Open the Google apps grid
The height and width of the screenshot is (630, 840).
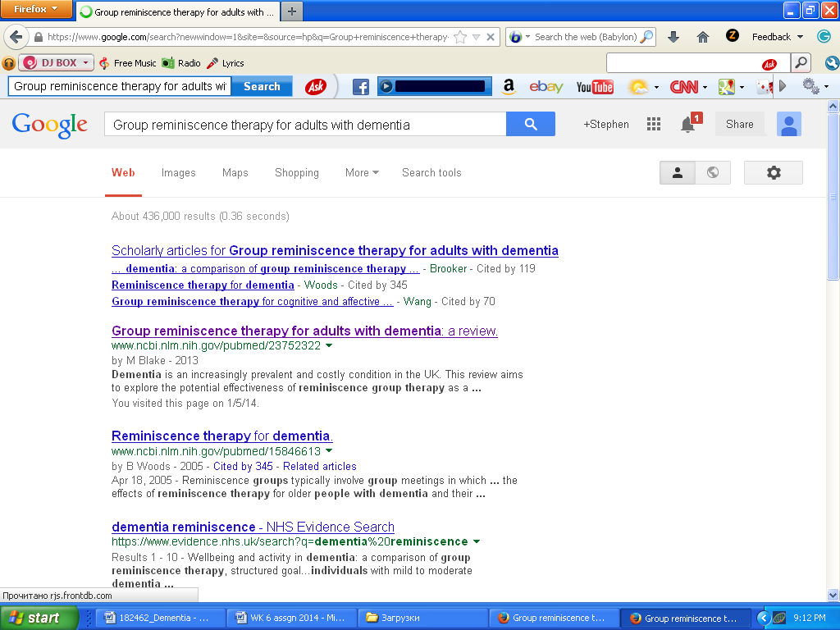pyautogui.click(x=654, y=124)
